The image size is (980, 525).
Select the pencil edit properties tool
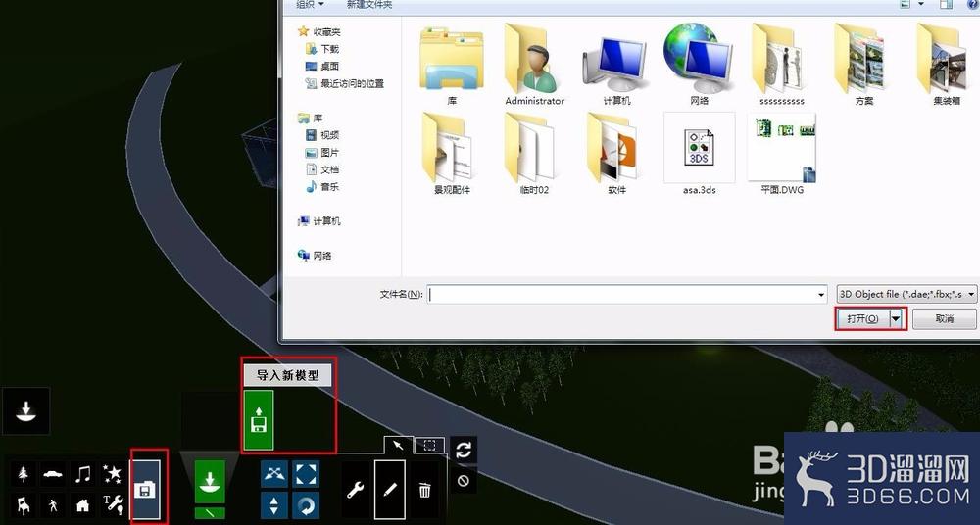click(389, 490)
